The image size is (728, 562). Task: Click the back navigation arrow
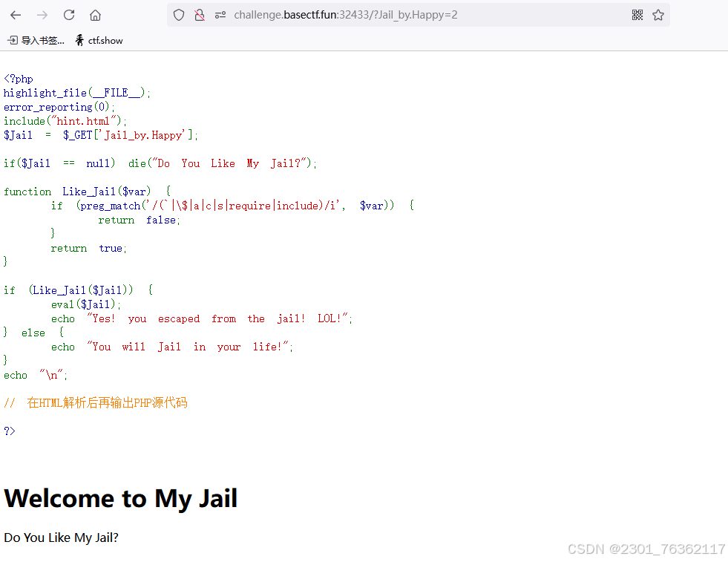(16, 14)
